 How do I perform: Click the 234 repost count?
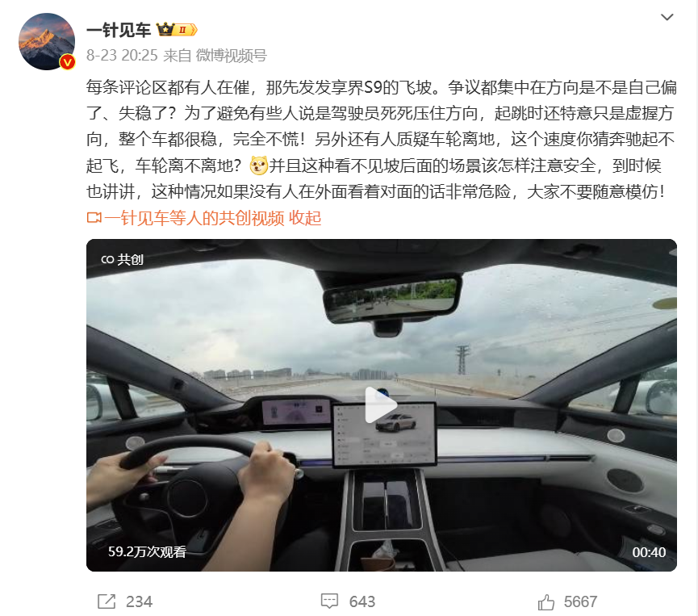pos(139,601)
